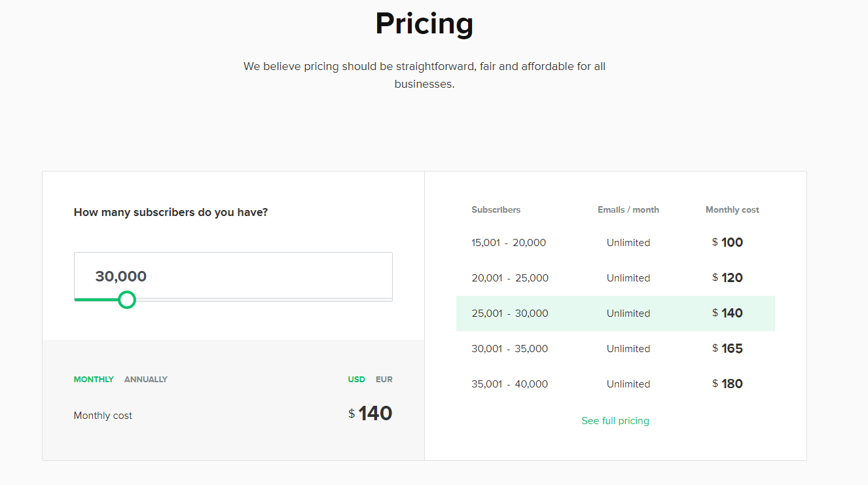The width and height of the screenshot is (868, 485).
Task: Click the subscriber count input showing 30,000
Action: tap(232, 276)
